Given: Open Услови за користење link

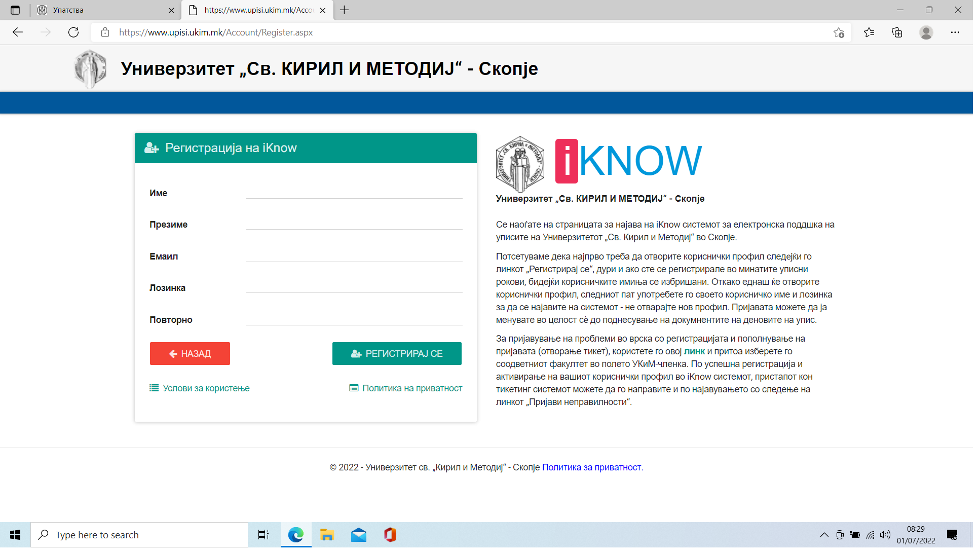Looking at the screenshot, I should pyautogui.click(x=200, y=388).
